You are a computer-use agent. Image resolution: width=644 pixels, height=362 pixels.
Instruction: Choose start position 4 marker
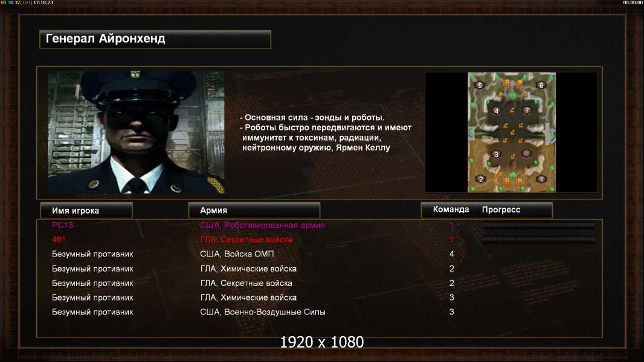point(496,110)
